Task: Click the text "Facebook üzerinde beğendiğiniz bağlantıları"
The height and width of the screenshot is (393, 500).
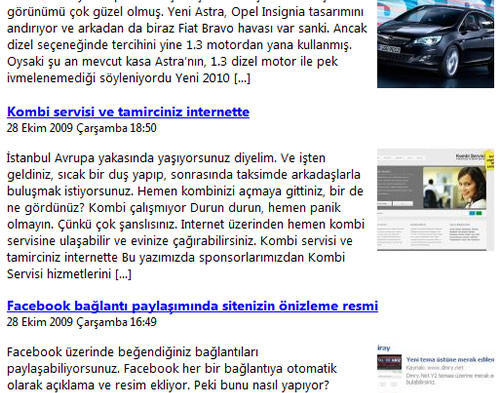Action: pos(133,352)
